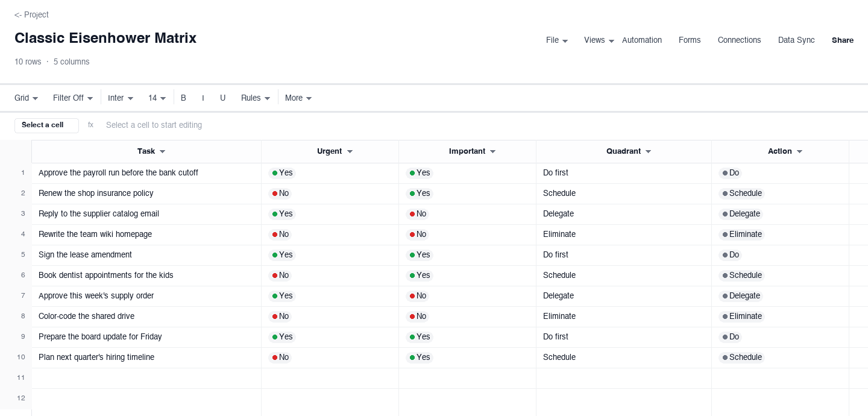Open the Rules dropdown
This screenshot has height=416, width=868.
click(256, 98)
